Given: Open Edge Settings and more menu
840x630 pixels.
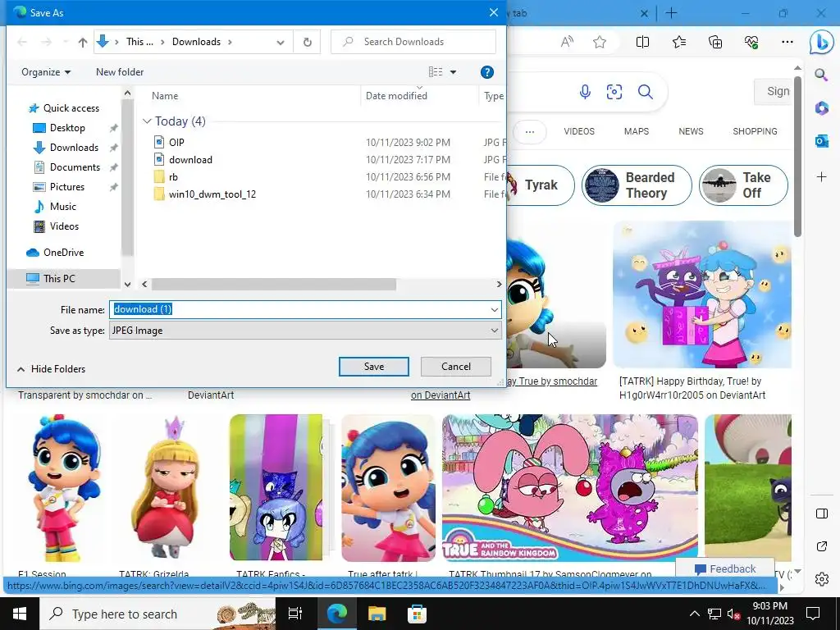Looking at the screenshot, I should (787, 42).
